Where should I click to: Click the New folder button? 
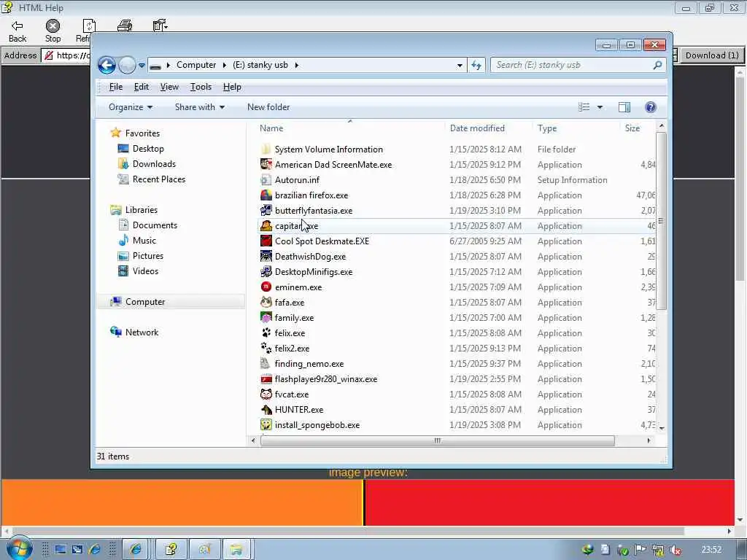[x=268, y=107]
